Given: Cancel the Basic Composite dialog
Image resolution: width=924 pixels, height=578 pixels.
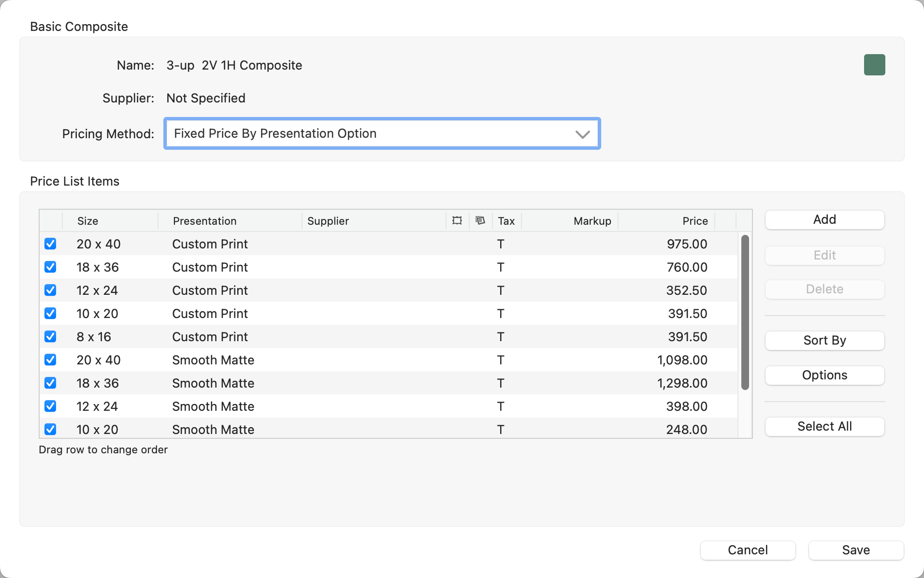Looking at the screenshot, I should tap(748, 550).
